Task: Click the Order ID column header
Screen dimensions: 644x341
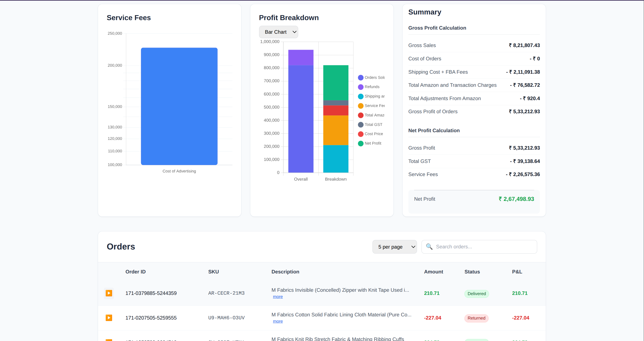Action: click(x=136, y=272)
